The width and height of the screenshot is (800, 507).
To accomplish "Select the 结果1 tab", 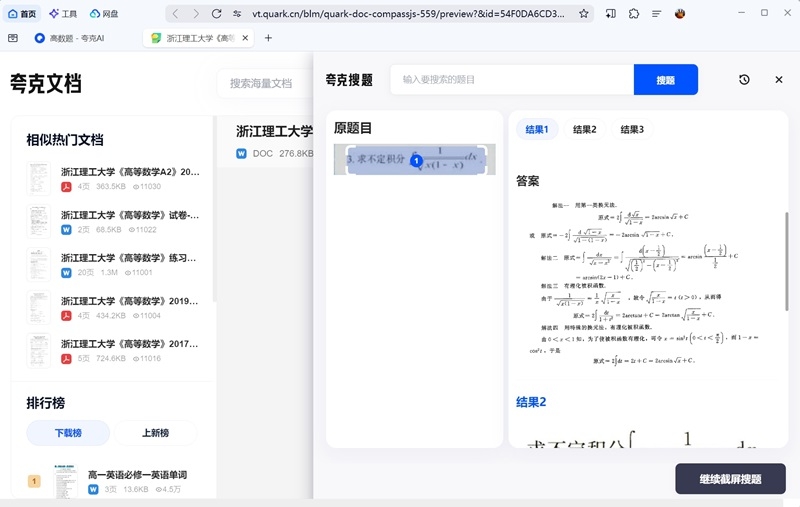I will tap(537, 130).
